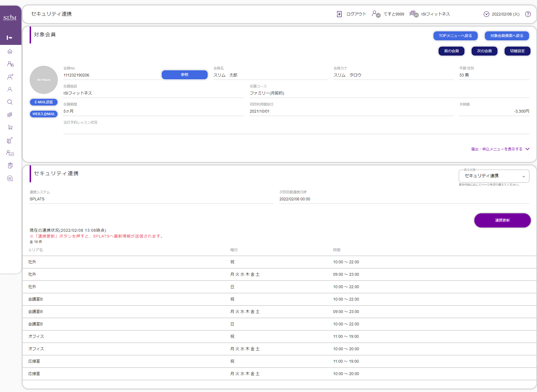Click the header date 2022/02/08 (火)

click(506, 14)
